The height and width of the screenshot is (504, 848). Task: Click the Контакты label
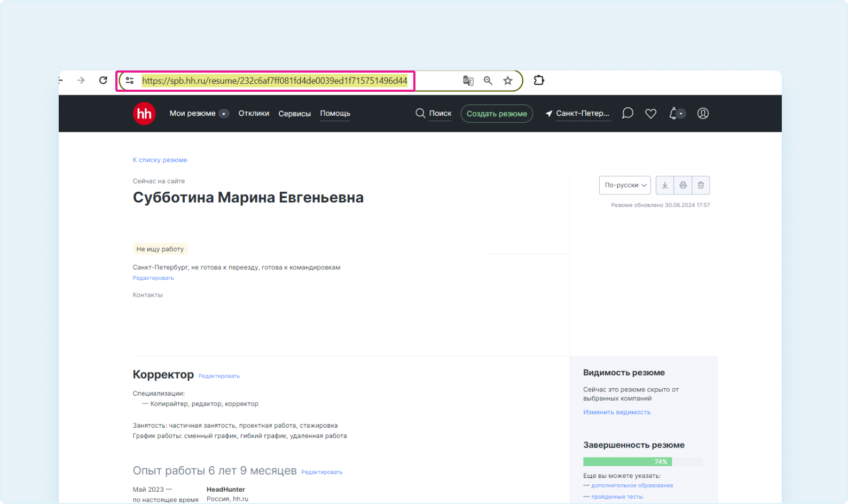point(147,295)
